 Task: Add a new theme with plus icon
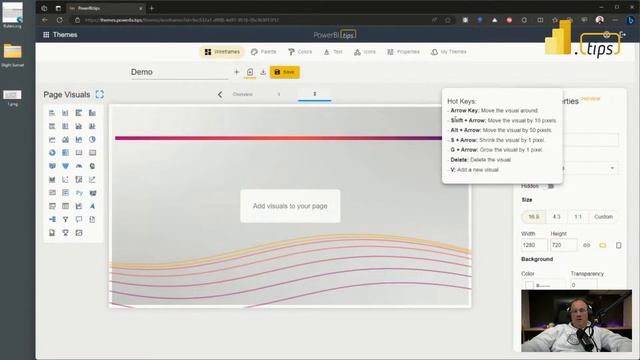click(236, 72)
